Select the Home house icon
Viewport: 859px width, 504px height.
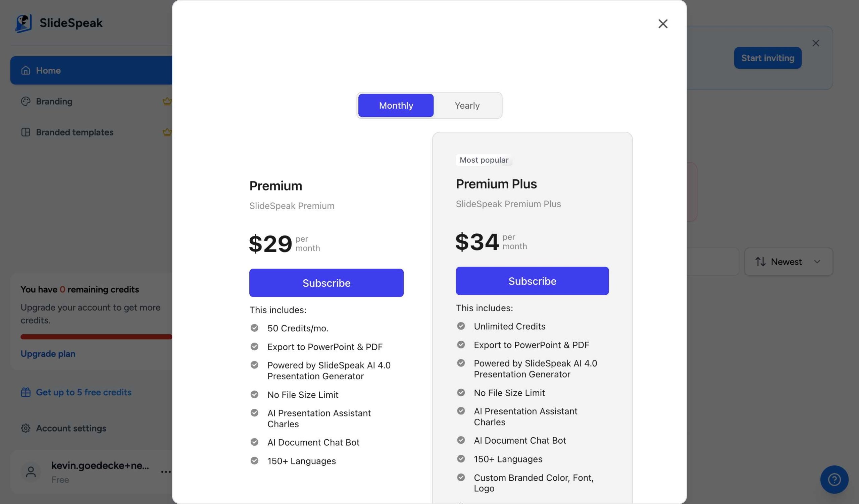coord(26,70)
